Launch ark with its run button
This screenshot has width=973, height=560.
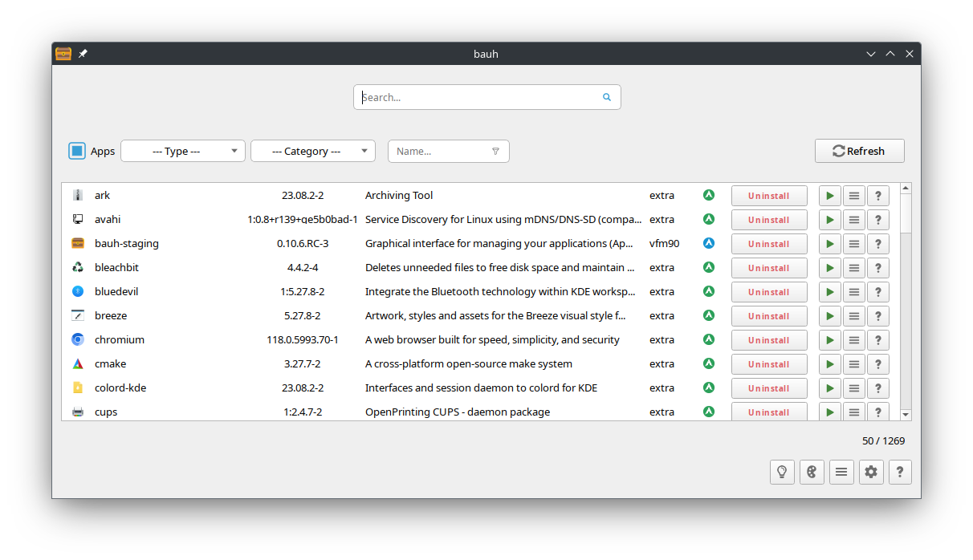click(x=830, y=196)
